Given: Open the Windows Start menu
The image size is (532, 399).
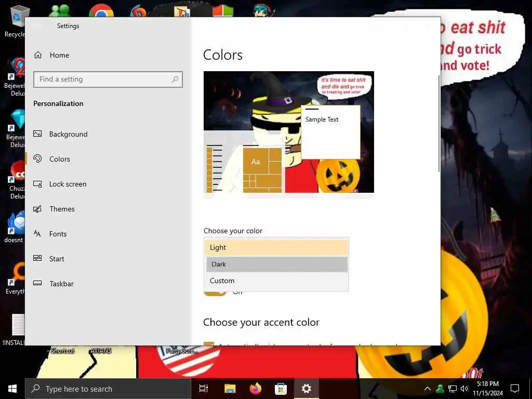Looking at the screenshot, I should 12,389.
